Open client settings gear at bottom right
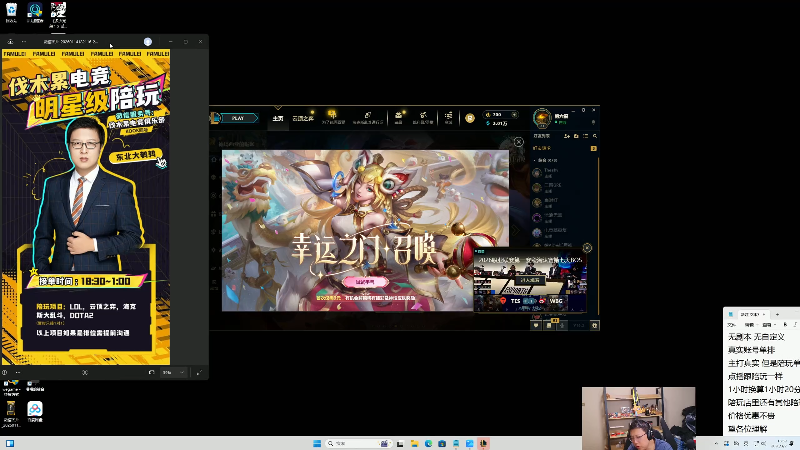The image size is (800, 450). click(x=594, y=325)
